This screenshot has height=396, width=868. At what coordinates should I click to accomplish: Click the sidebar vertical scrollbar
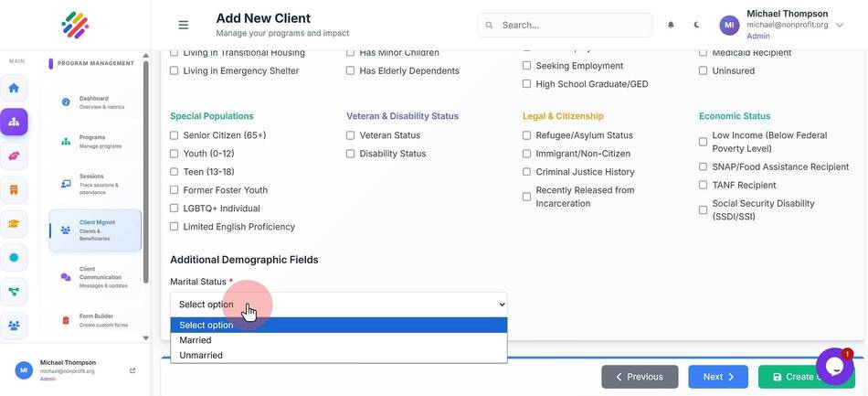(146, 172)
